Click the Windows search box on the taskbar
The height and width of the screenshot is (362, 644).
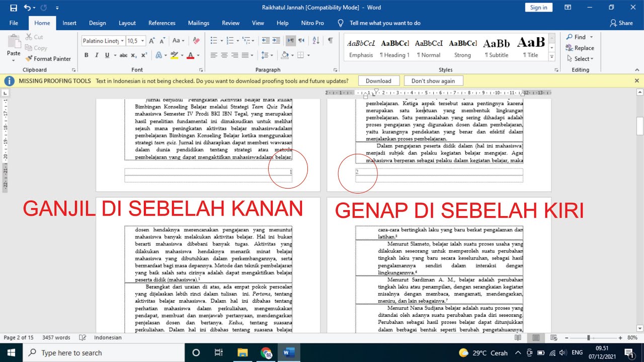[104, 352]
